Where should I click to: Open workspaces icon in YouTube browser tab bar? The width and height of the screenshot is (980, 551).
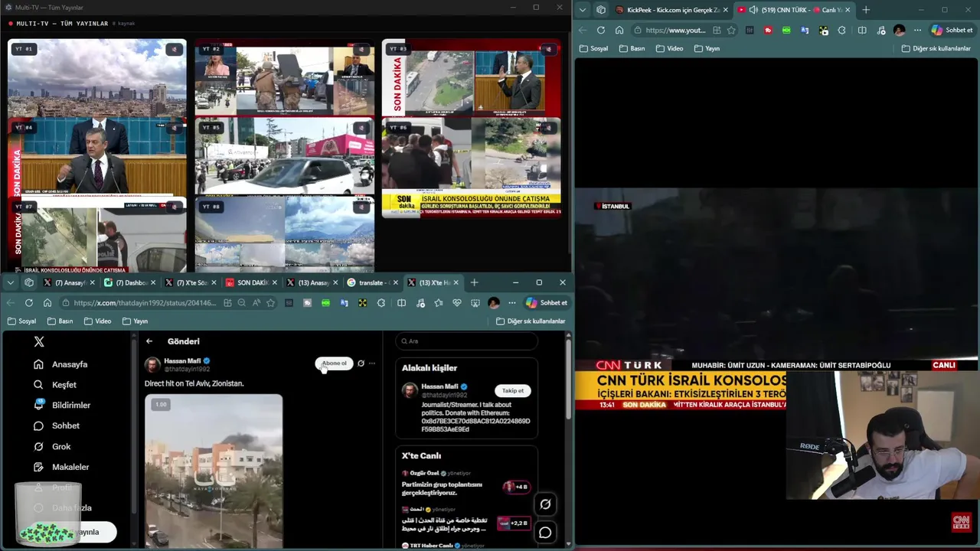pos(601,10)
